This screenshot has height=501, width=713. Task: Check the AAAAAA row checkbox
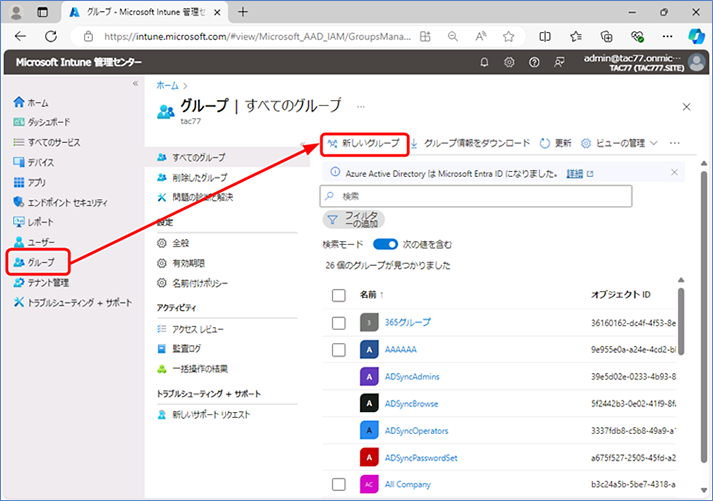tap(338, 350)
